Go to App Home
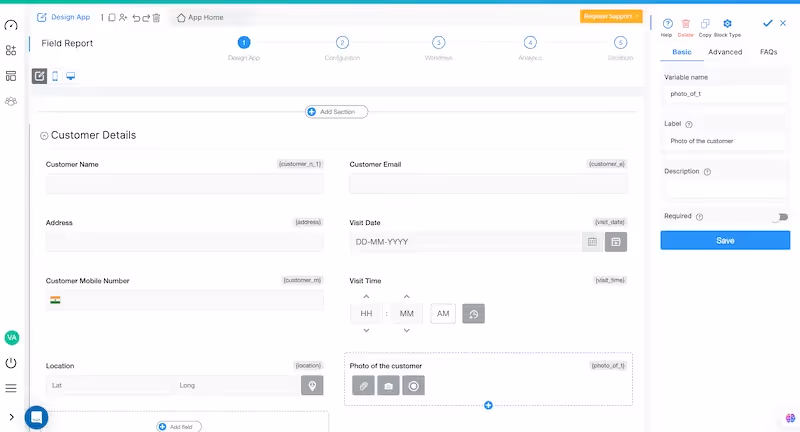 (200, 17)
